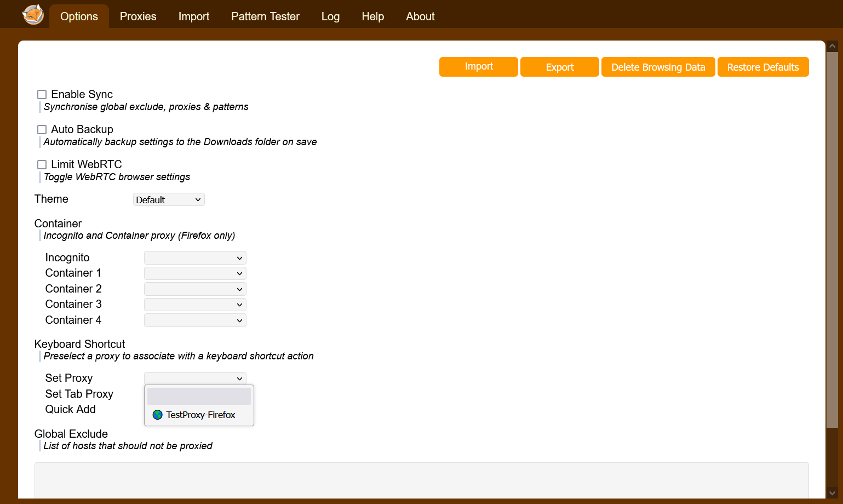Show the About tab

click(x=420, y=16)
